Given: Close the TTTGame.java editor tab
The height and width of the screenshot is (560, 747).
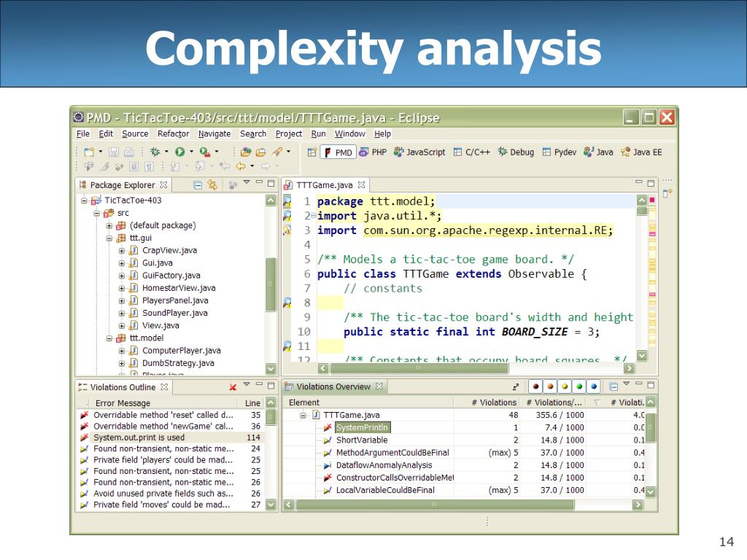Looking at the screenshot, I should coord(361,184).
